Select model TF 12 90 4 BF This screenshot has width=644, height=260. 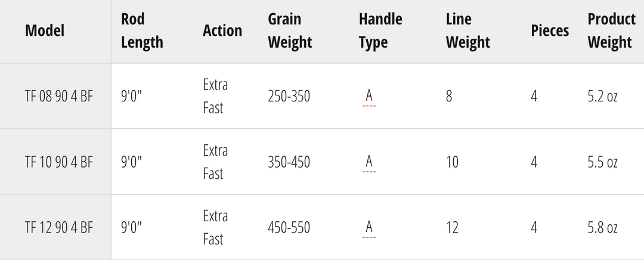tap(59, 228)
